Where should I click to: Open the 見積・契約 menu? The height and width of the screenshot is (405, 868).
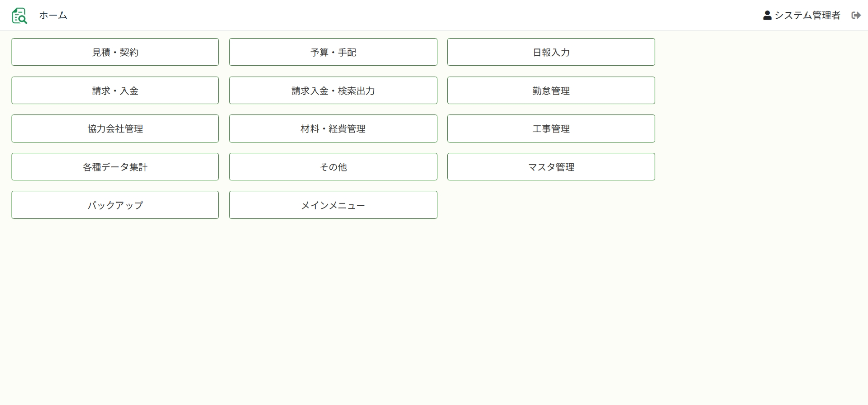point(115,52)
